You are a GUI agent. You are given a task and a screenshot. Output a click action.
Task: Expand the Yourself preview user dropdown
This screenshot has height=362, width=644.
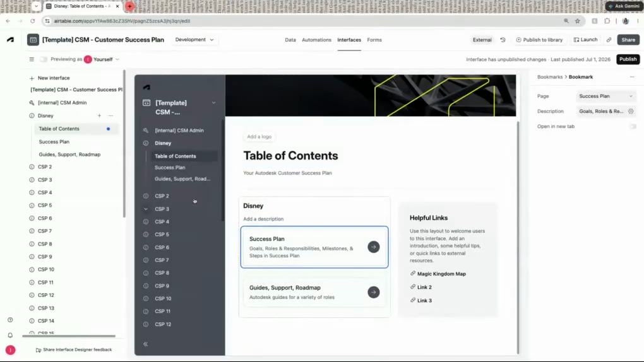point(102,59)
